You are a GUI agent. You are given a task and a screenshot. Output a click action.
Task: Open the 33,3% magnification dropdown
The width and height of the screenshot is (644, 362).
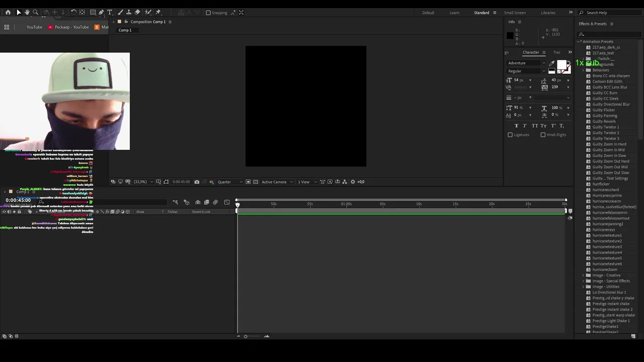tap(143, 182)
